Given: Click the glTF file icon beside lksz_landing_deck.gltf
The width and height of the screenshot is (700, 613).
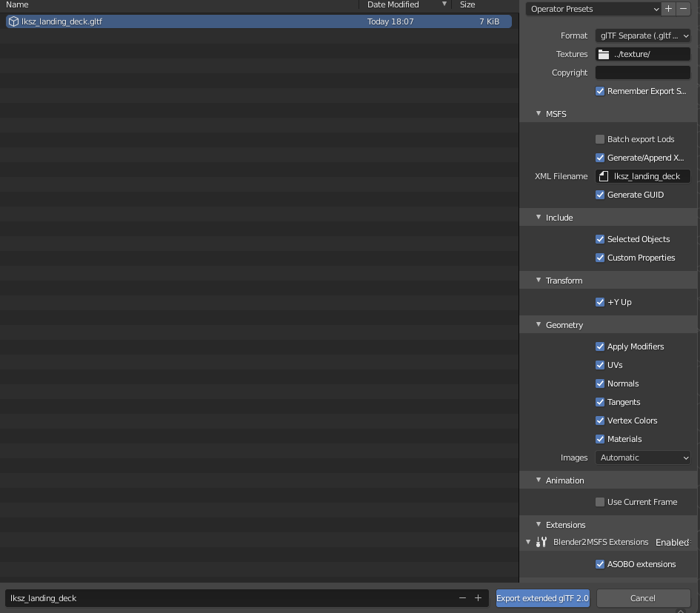Looking at the screenshot, I should tap(13, 21).
